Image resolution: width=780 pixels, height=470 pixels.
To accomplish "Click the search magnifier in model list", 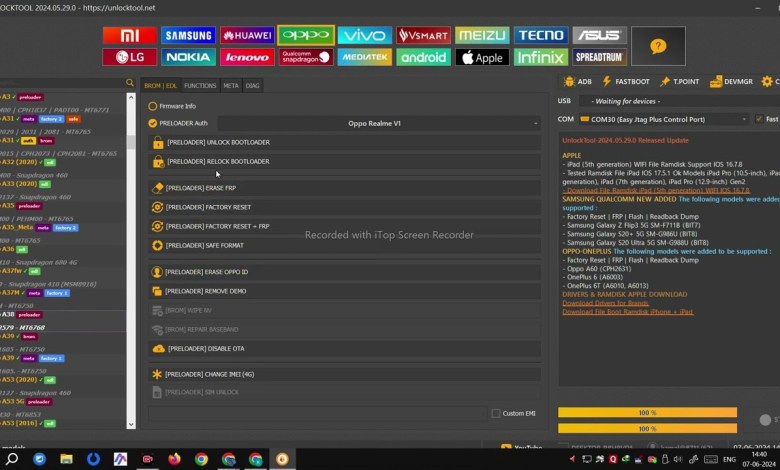I will coord(130,83).
